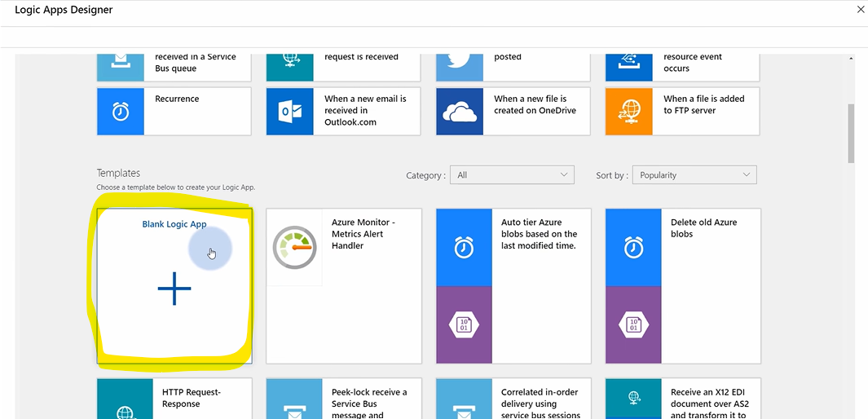Click the blue plus icon in Blank Logic App
868x419 pixels.
[x=174, y=289]
